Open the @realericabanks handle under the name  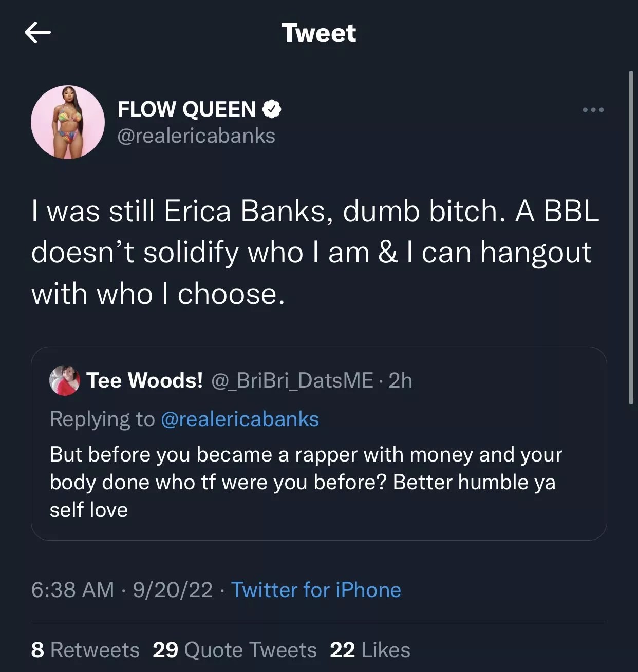point(196,136)
